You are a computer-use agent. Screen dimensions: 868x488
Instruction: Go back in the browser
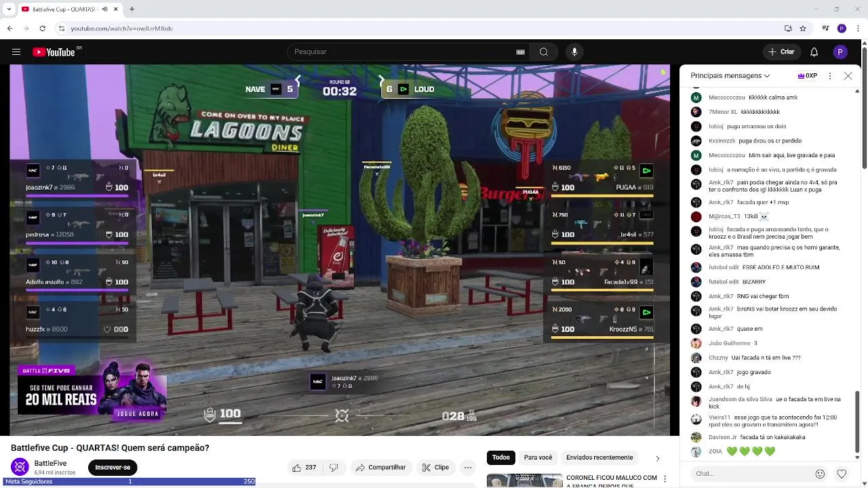(x=9, y=28)
